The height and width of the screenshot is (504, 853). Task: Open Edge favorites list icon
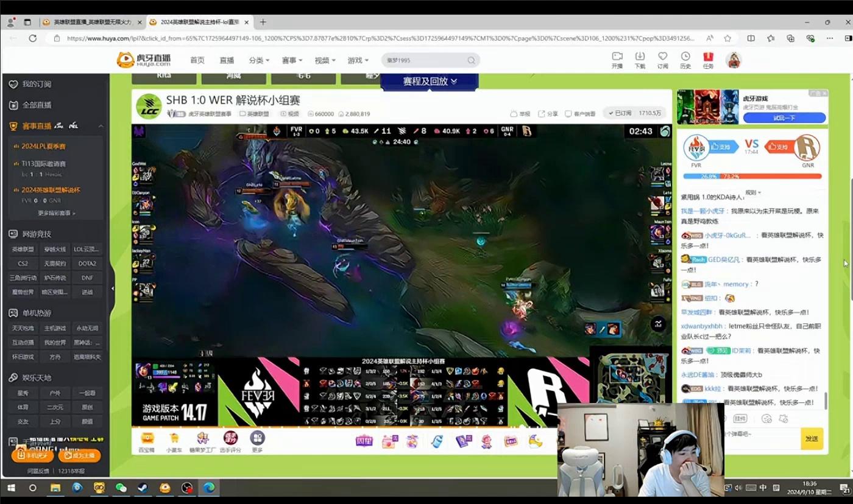pyautogui.click(x=771, y=38)
